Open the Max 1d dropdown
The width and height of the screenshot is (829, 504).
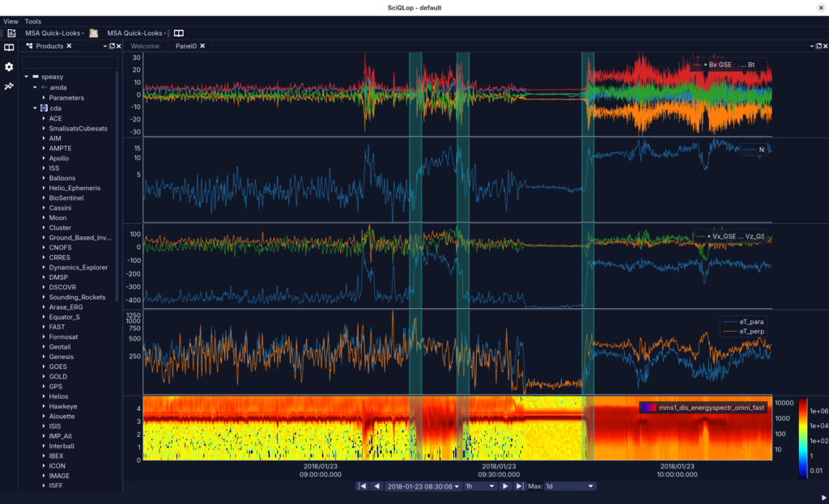tap(570, 486)
